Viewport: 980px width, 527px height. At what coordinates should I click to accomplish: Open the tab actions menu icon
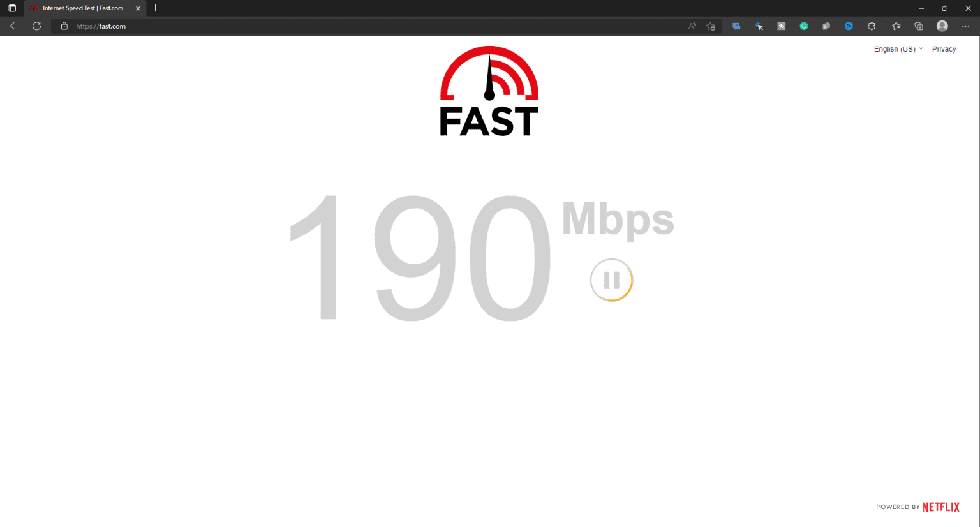click(11, 8)
